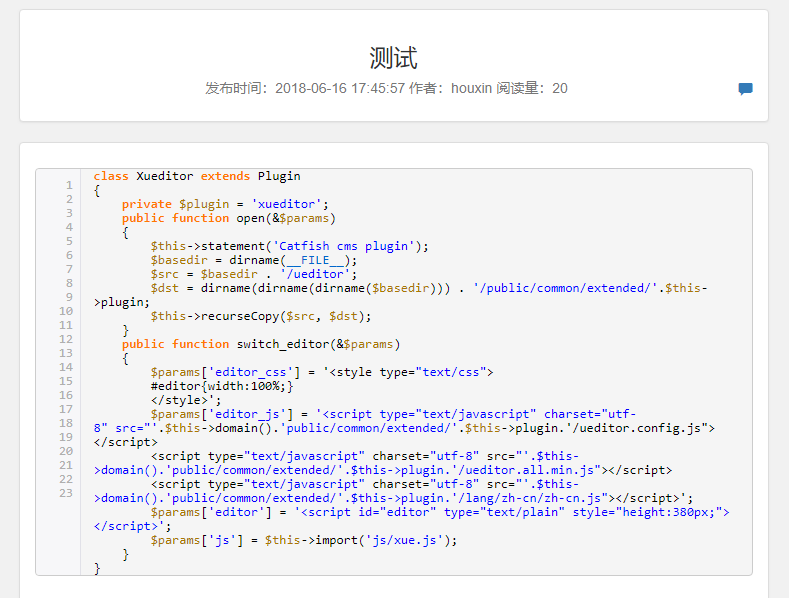Screen dimensions: 789x598
Task: Click line number 23 in gutter
Action: 66,493
